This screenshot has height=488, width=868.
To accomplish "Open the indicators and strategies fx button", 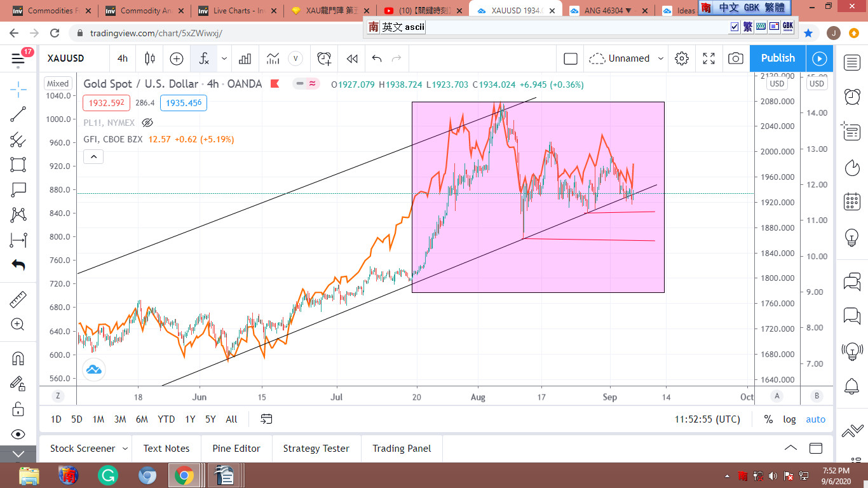I will (x=204, y=58).
